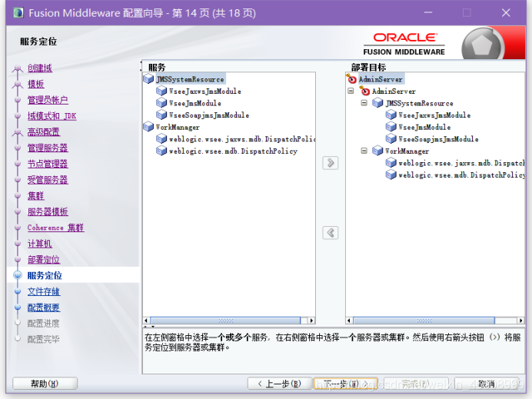Viewport: 532px width, 399px height.
Task: Click deployment targets horizontal scrollbar thumb
Action: 424,321
